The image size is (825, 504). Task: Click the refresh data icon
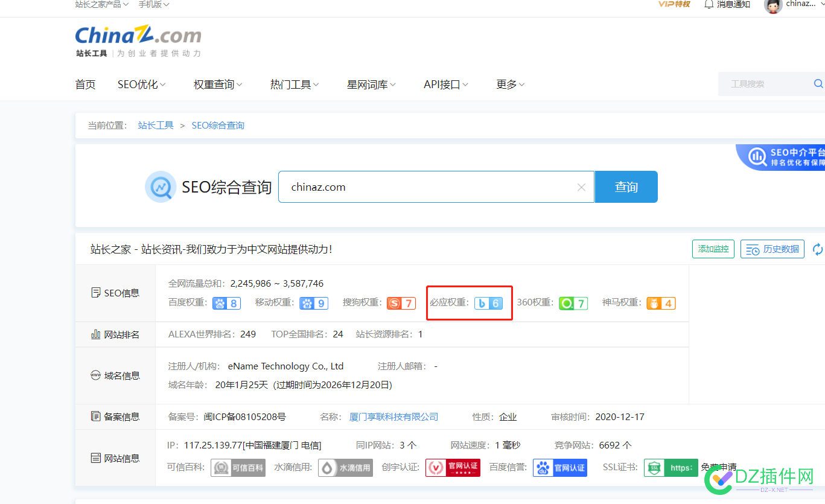click(818, 249)
